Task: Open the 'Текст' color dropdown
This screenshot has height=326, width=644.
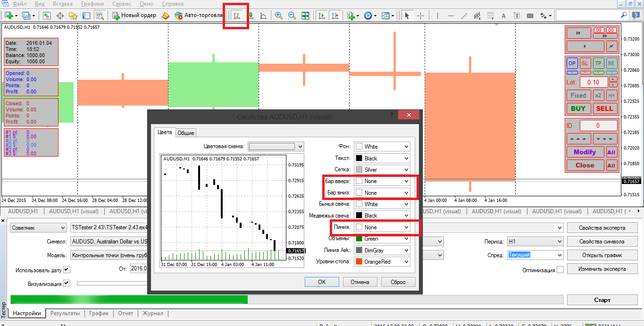Action: coord(382,158)
